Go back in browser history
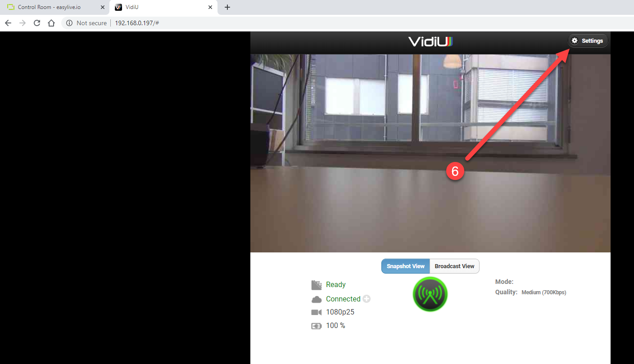This screenshot has width=634, height=364. coord(8,23)
